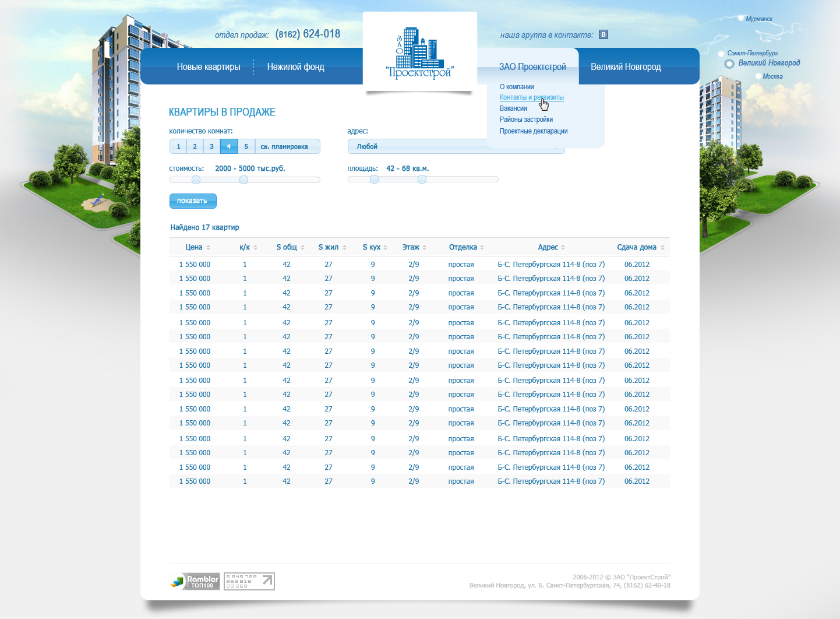Open Новые квартиры menu
The width and height of the screenshot is (840, 619).
click(209, 67)
